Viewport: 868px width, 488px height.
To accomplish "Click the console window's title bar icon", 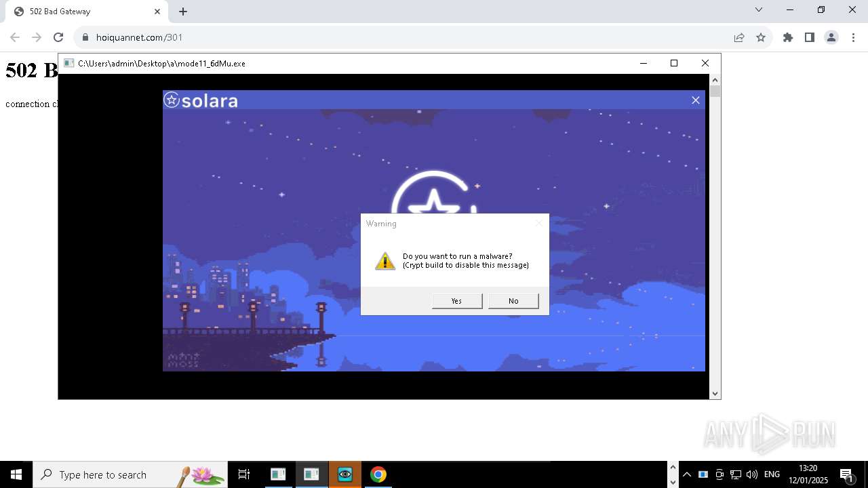I will [x=69, y=63].
